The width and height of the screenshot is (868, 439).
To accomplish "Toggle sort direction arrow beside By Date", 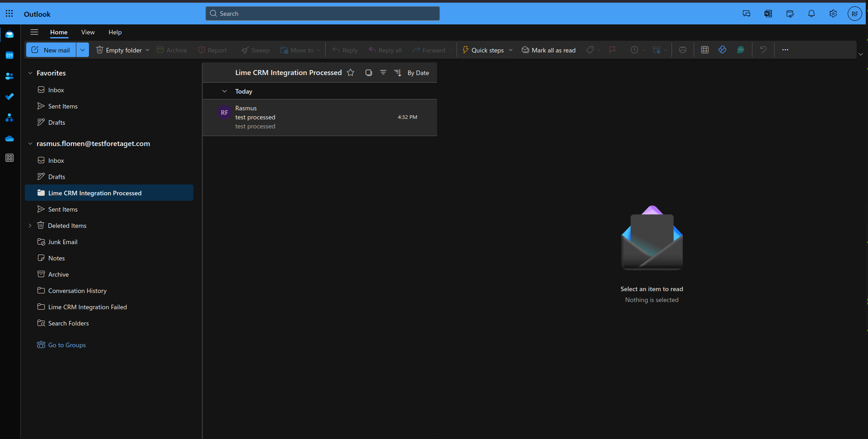I will point(398,73).
